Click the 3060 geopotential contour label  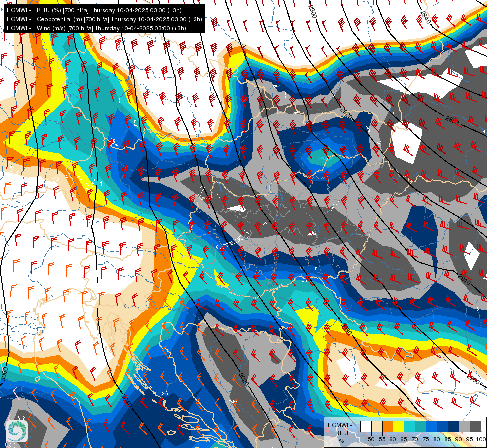point(3,374)
